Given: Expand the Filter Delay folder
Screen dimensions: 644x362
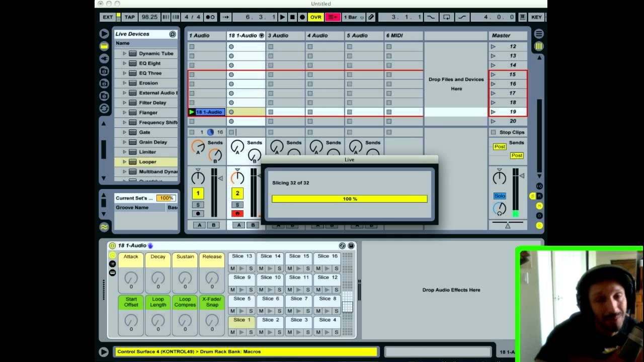Looking at the screenshot, I should (x=124, y=103).
